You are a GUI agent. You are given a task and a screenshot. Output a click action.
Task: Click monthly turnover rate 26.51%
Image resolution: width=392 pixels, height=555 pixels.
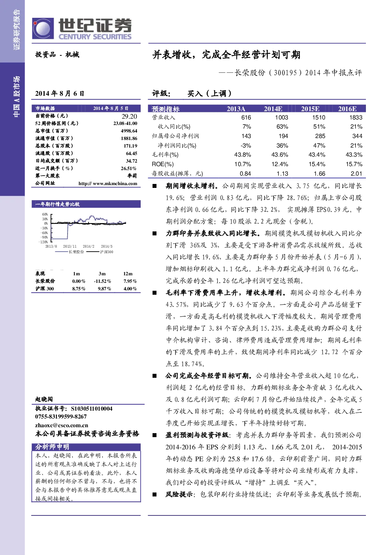pyautogui.click(x=129, y=169)
